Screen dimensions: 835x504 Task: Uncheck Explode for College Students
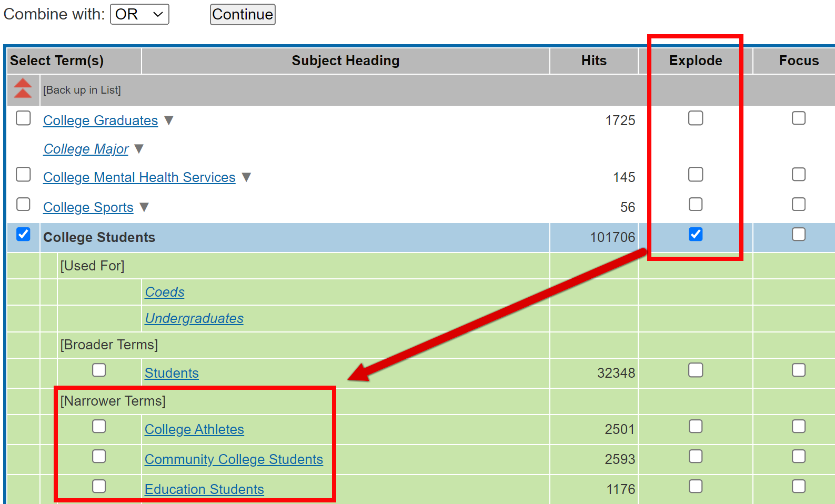[696, 234]
